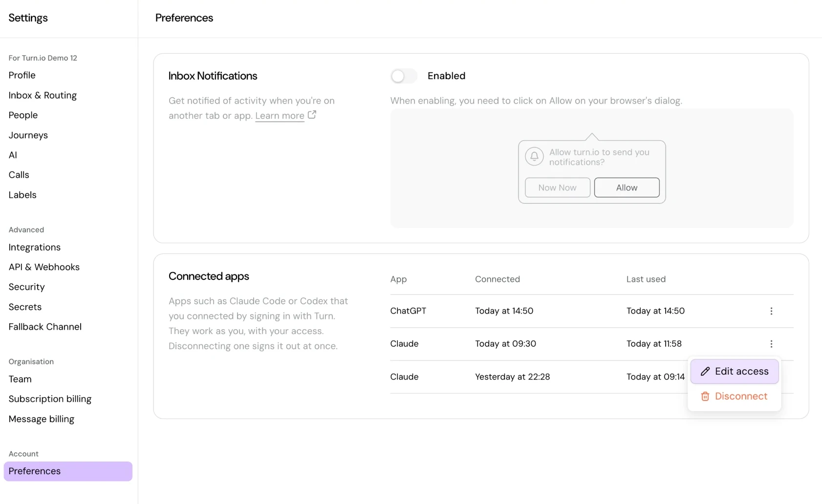Screen dimensions: 822x504
Task: Click the 'Connected' column header
Action: (x=497, y=279)
